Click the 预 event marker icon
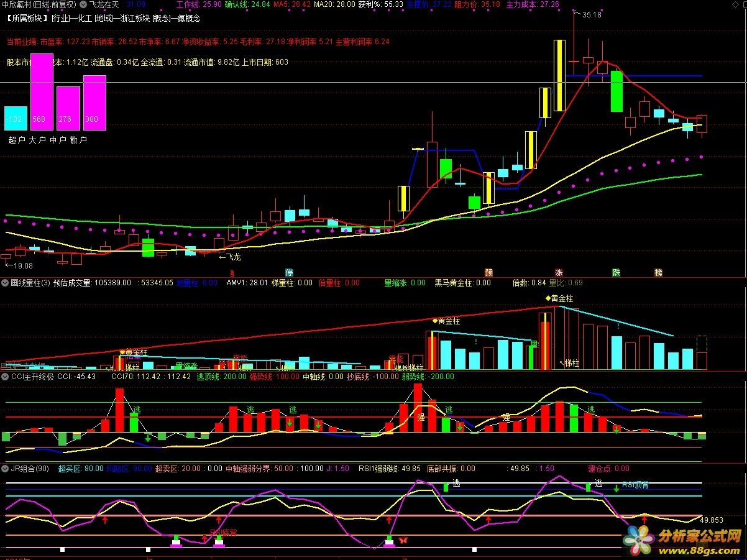This screenshot has width=747, height=560. click(489, 273)
